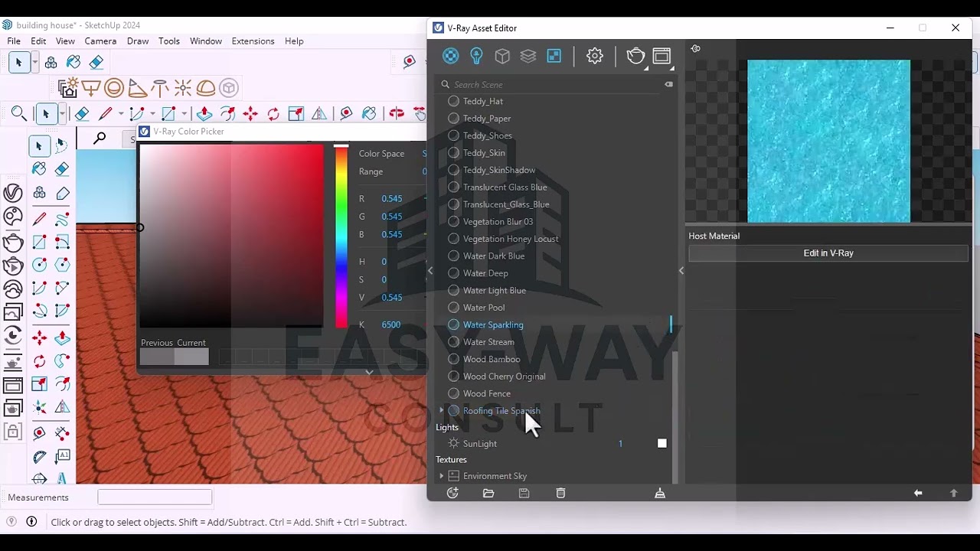Click the Current color swatch
Image resolution: width=980 pixels, height=551 pixels.
coord(191,357)
